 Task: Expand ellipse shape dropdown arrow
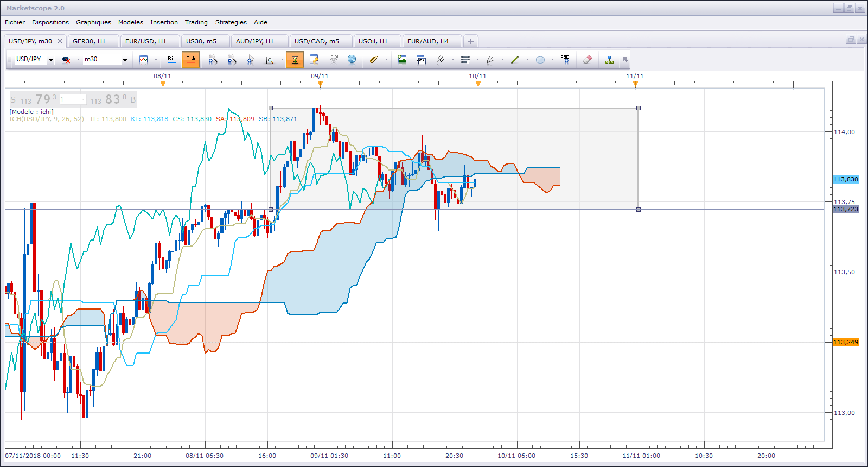tap(552, 60)
